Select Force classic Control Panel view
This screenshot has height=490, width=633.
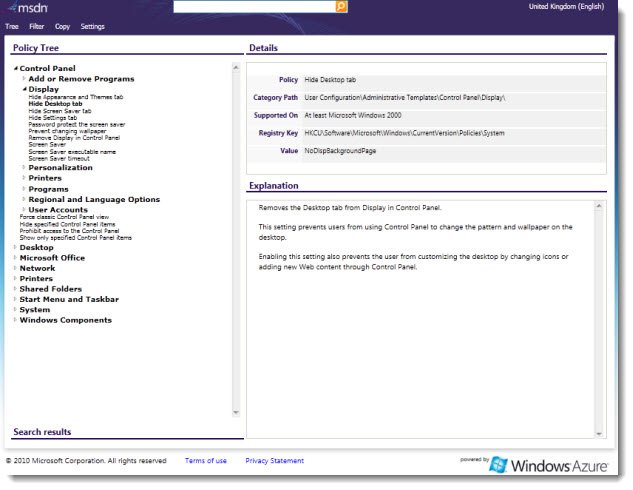pyautogui.click(x=64, y=217)
